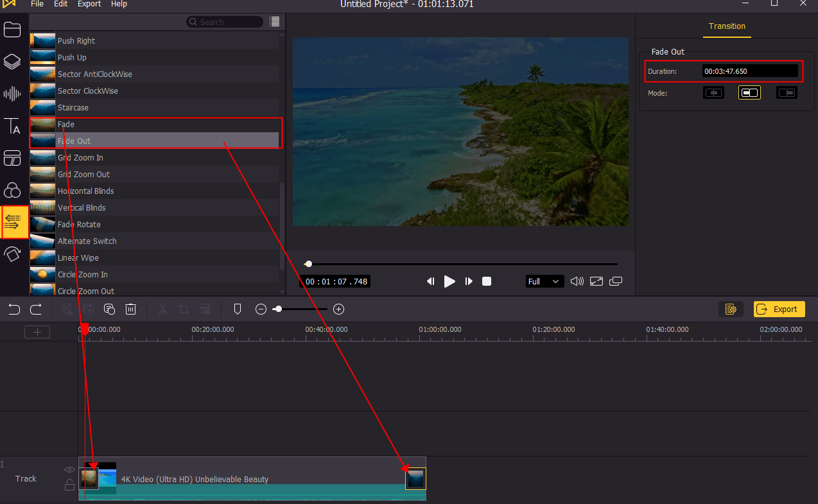Click the Undo arrow in the toolbar
Screen dimensions: 818x504
tap(13, 309)
